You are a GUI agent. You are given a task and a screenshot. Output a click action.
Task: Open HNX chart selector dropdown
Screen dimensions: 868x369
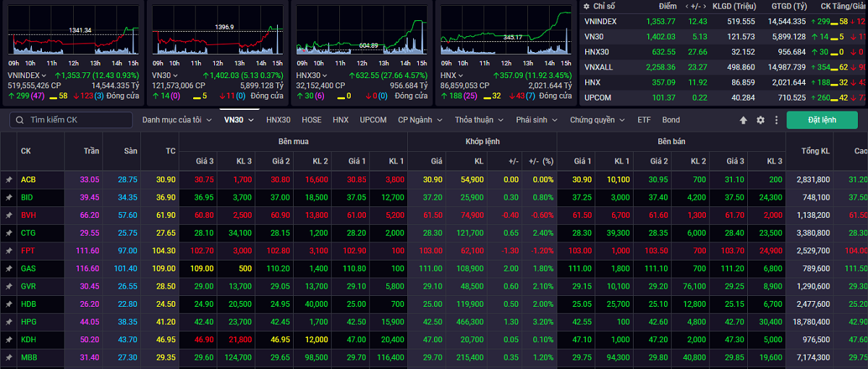(452, 75)
